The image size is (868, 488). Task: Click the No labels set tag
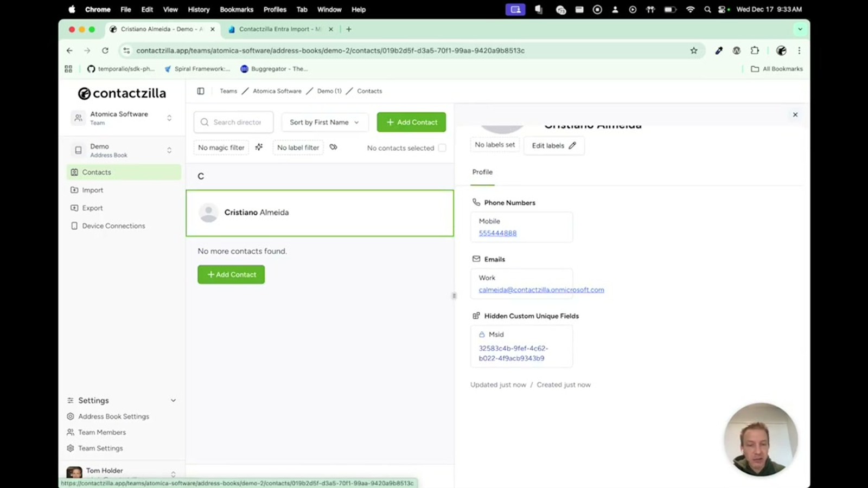tap(495, 145)
